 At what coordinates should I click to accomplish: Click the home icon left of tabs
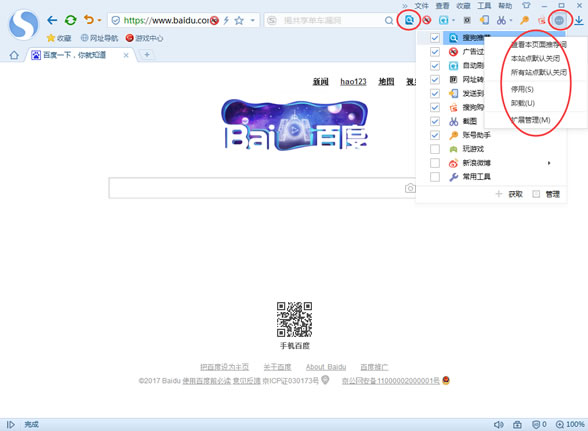tap(14, 55)
